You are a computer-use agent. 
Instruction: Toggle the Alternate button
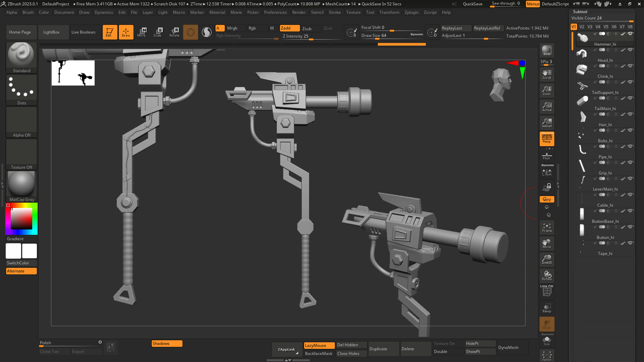tap(21, 271)
